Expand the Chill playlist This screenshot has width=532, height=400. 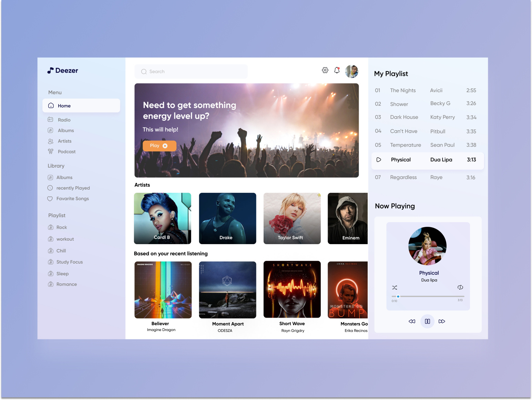click(61, 251)
